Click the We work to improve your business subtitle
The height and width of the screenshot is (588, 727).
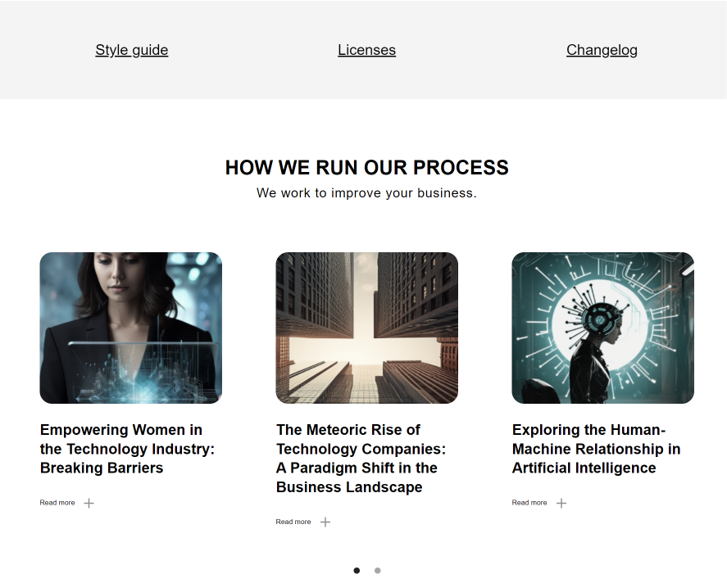pos(366,193)
